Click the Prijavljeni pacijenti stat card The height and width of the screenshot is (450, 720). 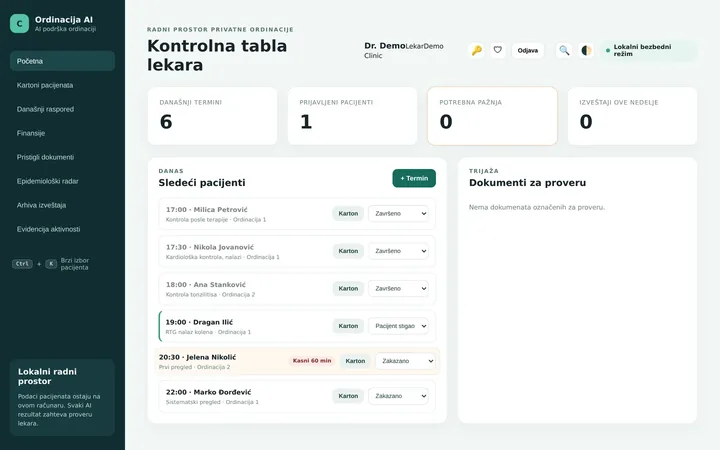(352, 116)
